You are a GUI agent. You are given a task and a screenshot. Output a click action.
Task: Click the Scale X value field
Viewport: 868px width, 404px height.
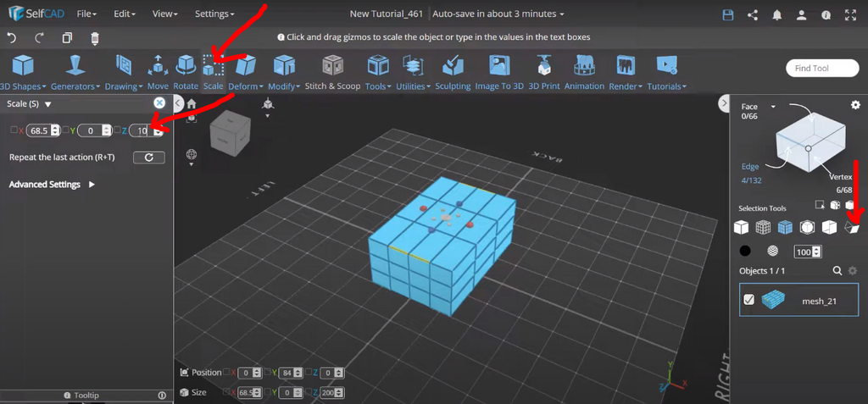42,130
